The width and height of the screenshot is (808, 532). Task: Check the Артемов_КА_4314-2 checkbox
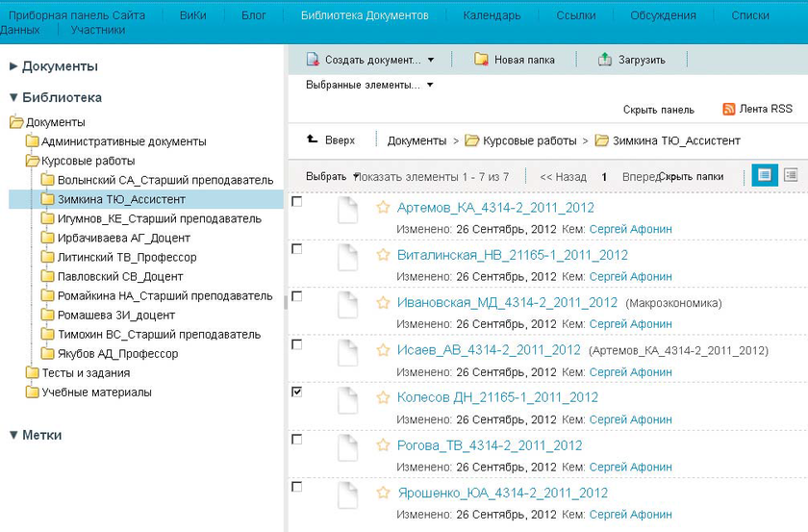point(296,202)
